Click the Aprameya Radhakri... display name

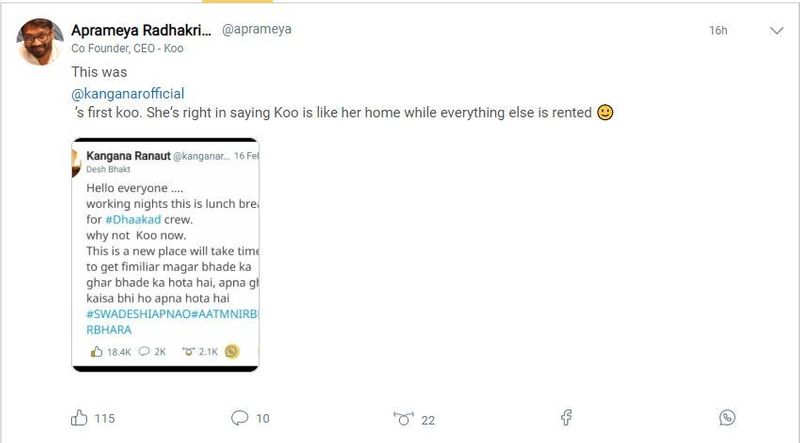point(138,29)
